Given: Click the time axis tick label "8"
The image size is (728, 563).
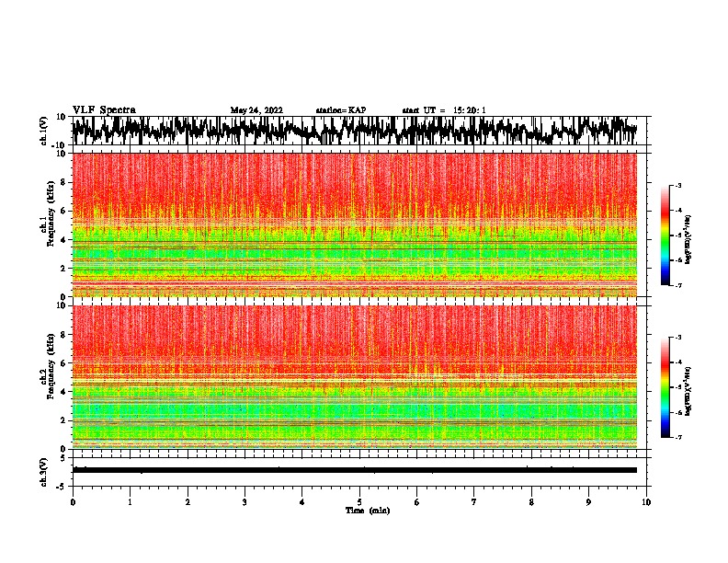Looking at the screenshot, I should tap(531, 502).
